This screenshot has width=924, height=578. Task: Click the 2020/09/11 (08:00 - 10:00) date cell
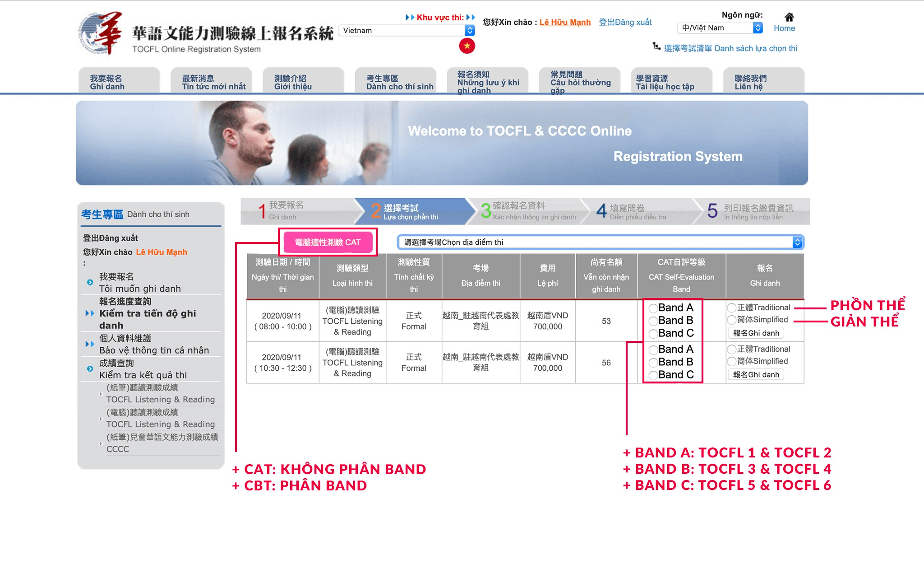coord(283,321)
